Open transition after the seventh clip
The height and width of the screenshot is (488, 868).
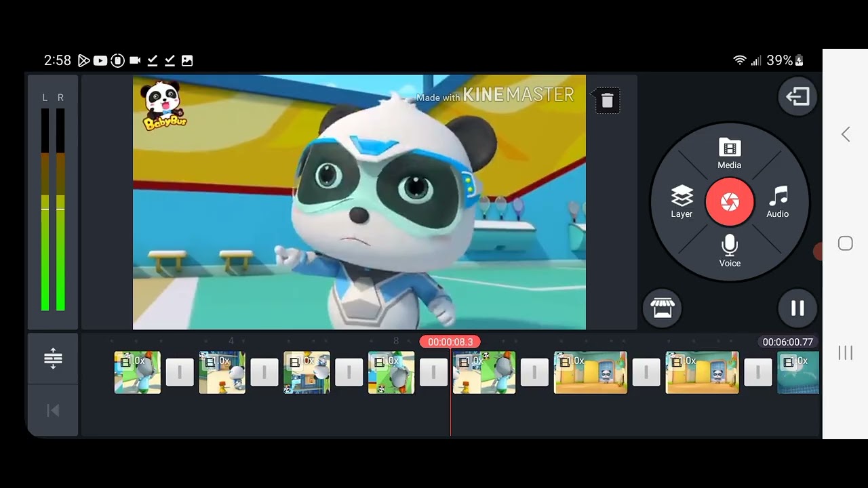758,372
